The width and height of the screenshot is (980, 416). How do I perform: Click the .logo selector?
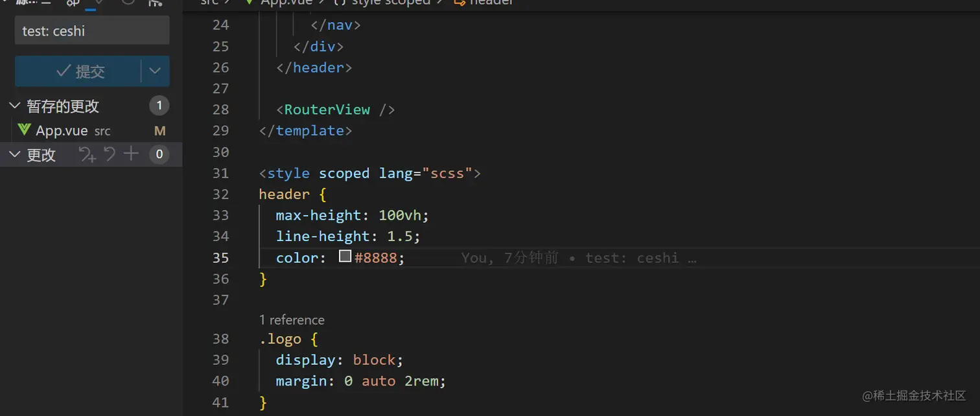click(280, 339)
